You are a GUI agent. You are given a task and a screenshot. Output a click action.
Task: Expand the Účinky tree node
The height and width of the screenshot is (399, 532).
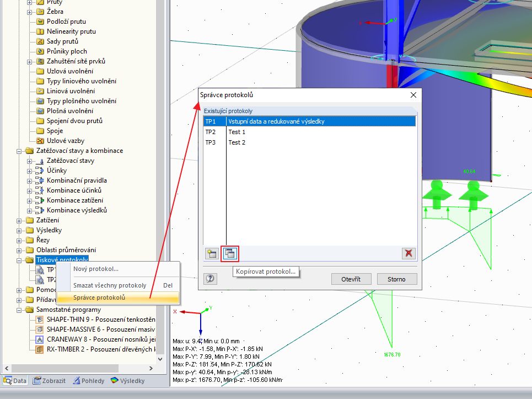click(30, 171)
